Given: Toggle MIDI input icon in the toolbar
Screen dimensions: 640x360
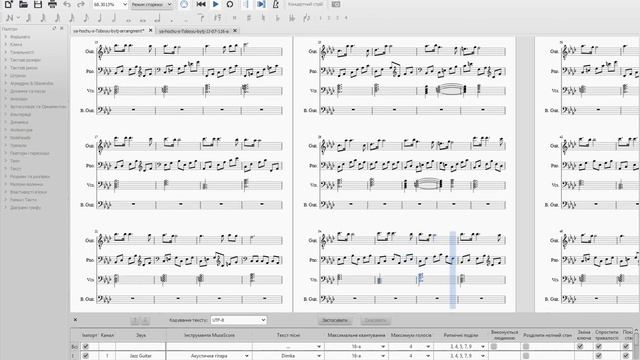Looking at the screenshot, I should 184,4.
